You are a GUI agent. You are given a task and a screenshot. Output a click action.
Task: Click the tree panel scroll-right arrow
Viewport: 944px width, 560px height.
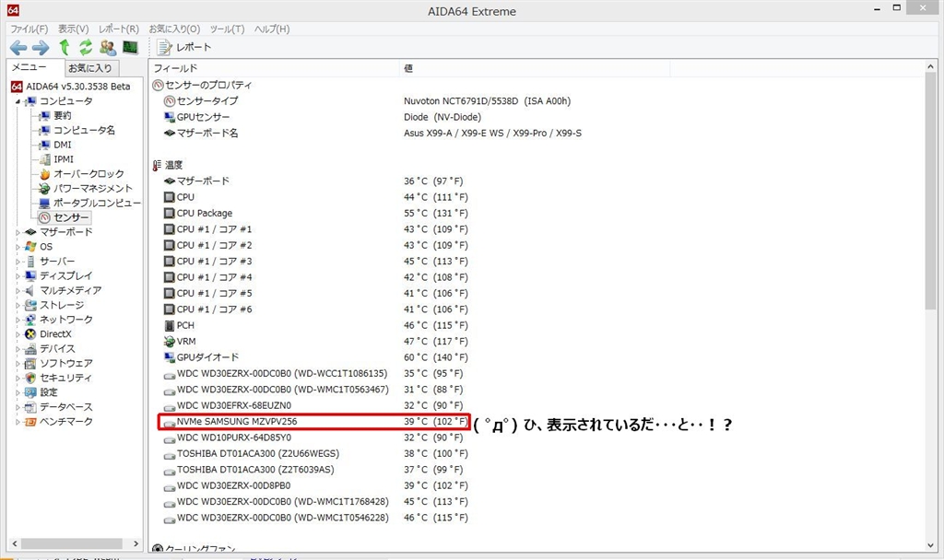tap(136, 543)
